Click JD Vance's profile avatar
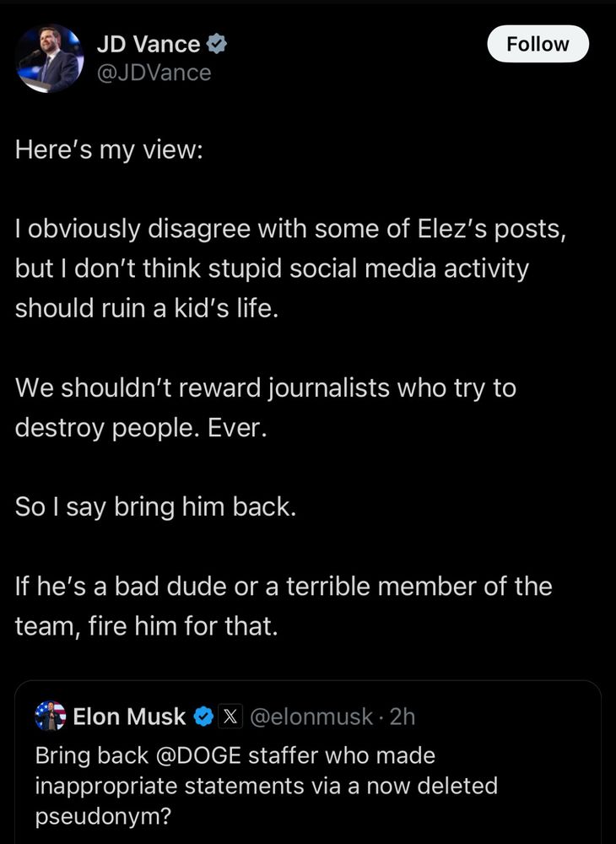 [x=49, y=58]
